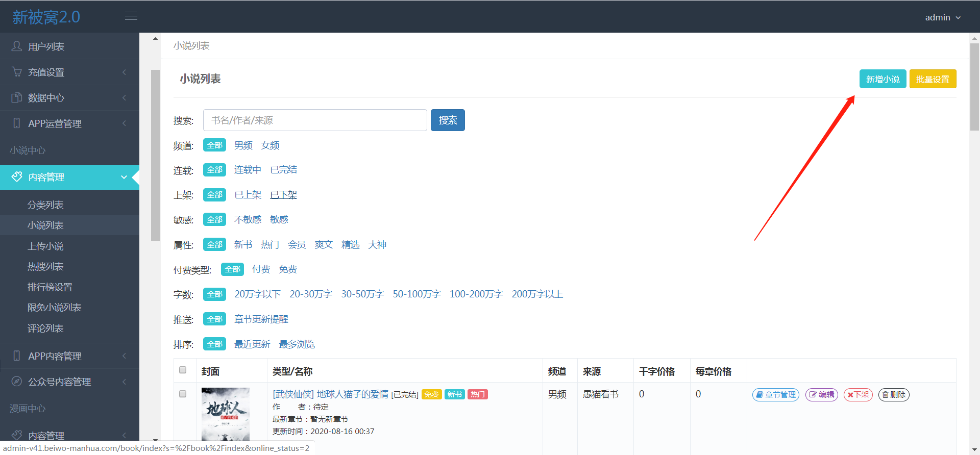Image resolution: width=980 pixels, height=455 pixels.
Task: Check the box for 地球人猫子的爱情 row
Action: tap(183, 394)
